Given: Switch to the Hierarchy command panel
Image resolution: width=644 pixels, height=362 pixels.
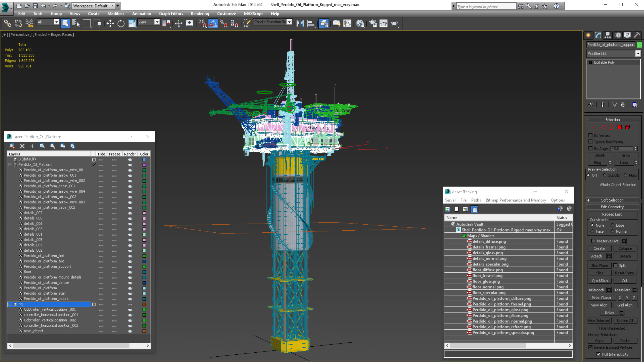Looking at the screenshot, I should click(x=608, y=35).
